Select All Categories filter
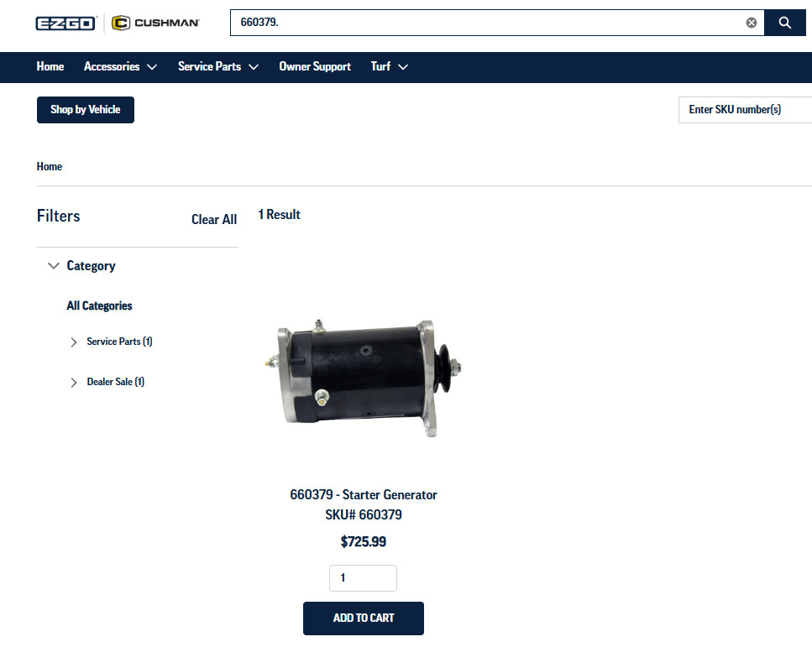This screenshot has height=668, width=812. (99, 306)
